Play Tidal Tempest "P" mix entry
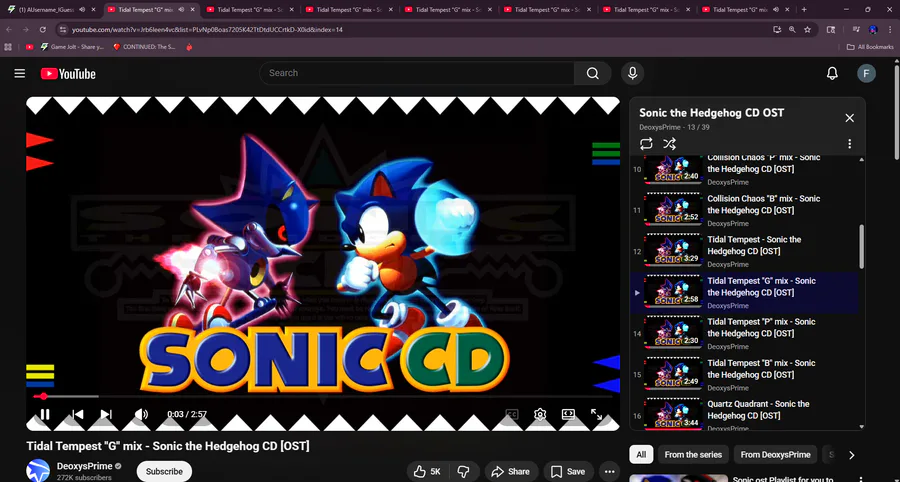 tap(744, 333)
